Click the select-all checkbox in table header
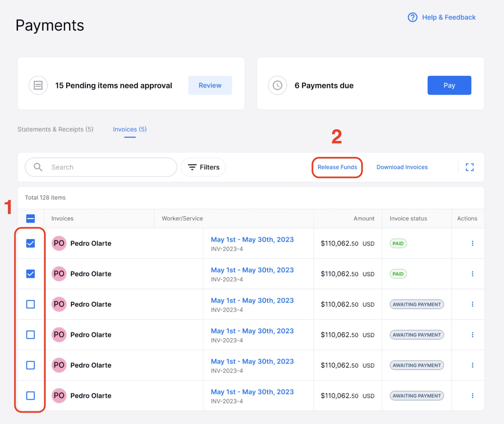This screenshot has height=424, width=504. (30, 218)
